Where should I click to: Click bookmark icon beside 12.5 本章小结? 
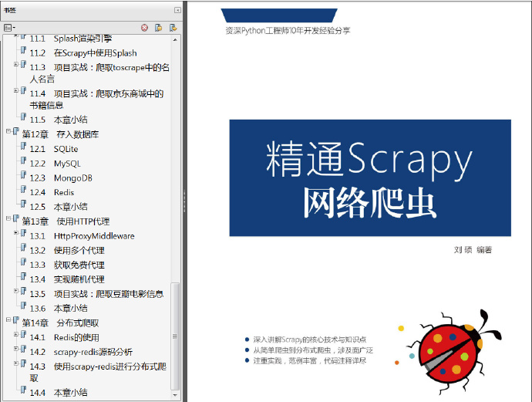(x=23, y=204)
